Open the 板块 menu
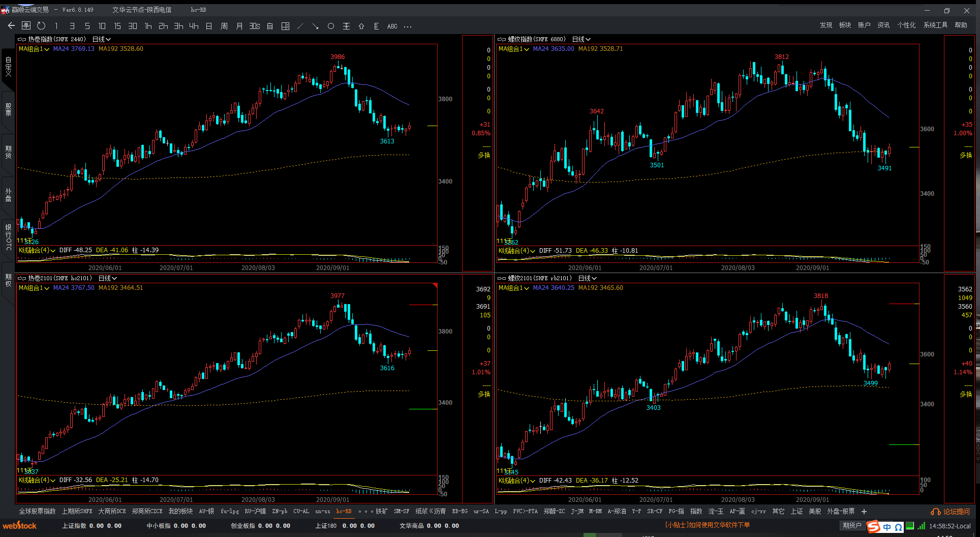Image resolution: width=980 pixels, height=537 pixels. (845, 25)
